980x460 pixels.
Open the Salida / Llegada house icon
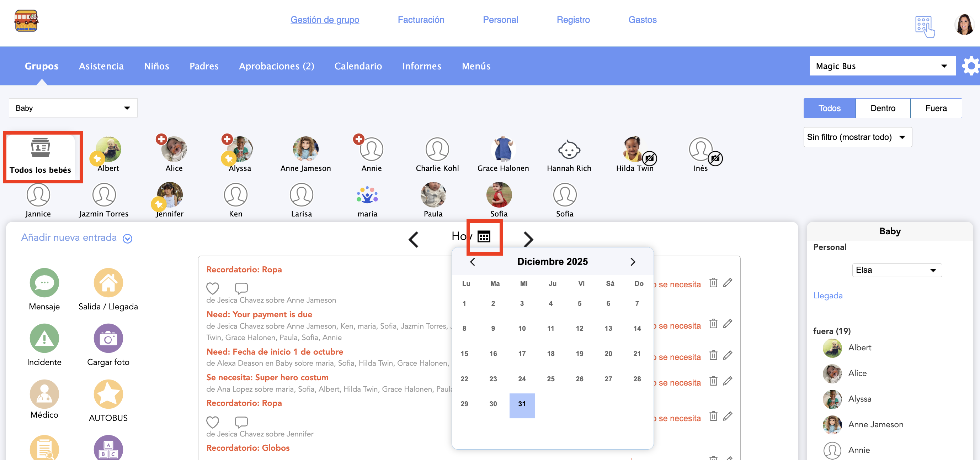[x=108, y=283]
